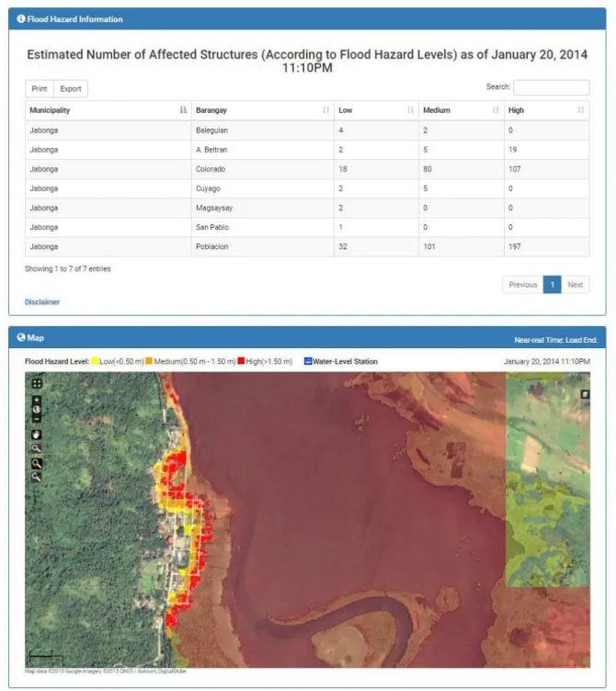The image size is (616, 691).
Task: Click the Colorado barangay cell
Action: coord(263,169)
